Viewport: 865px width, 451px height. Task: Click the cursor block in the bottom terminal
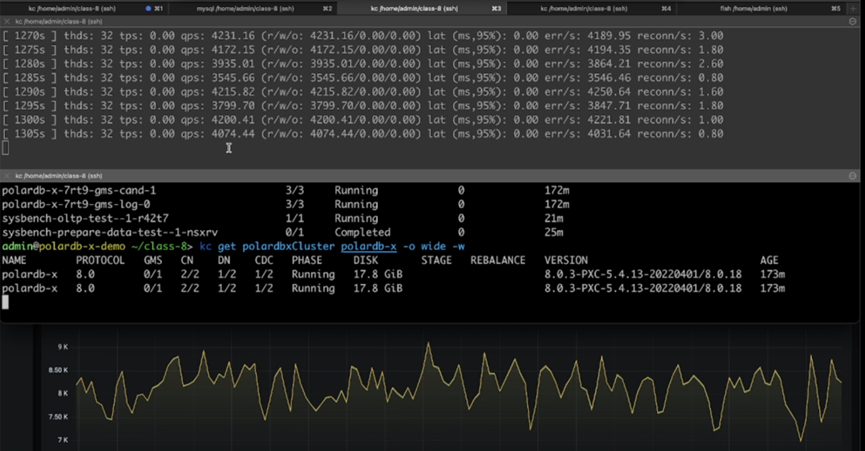click(x=5, y=303)
